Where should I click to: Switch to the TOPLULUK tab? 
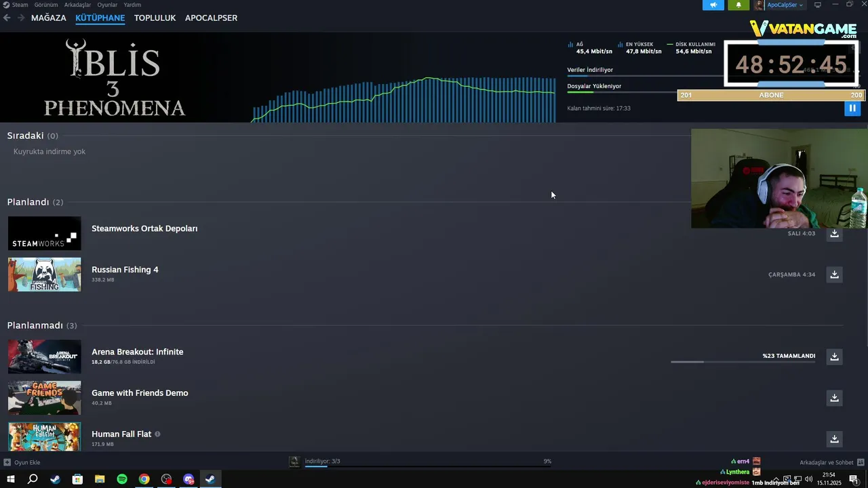click(155, 18)
